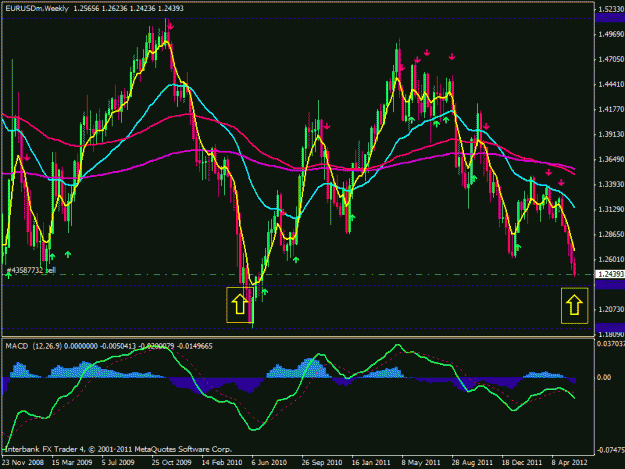This screenshot has height=469, width=625.
Task: Click the 1.47050 price axis label
Action: [611, 59]
